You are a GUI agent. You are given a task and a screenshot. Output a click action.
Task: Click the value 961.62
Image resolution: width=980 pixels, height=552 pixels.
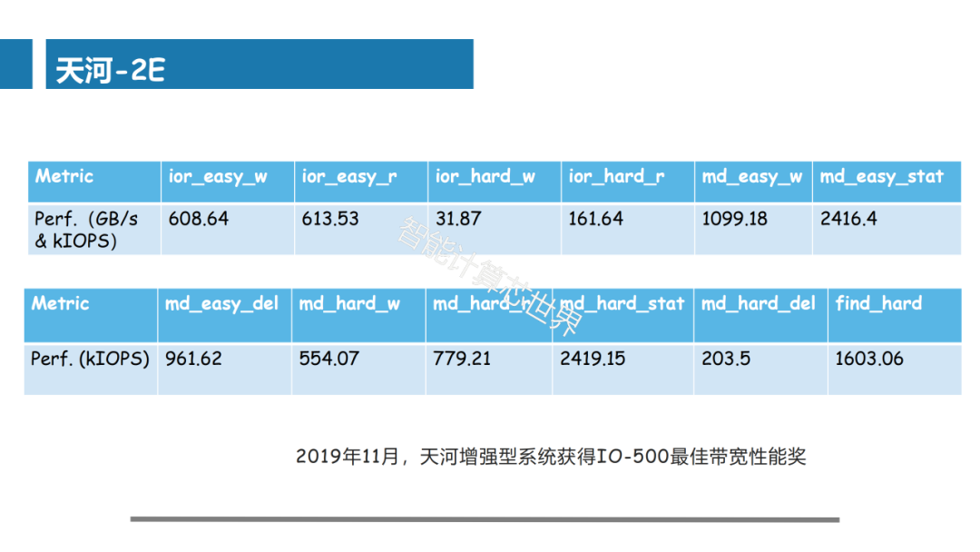[193, 359]
